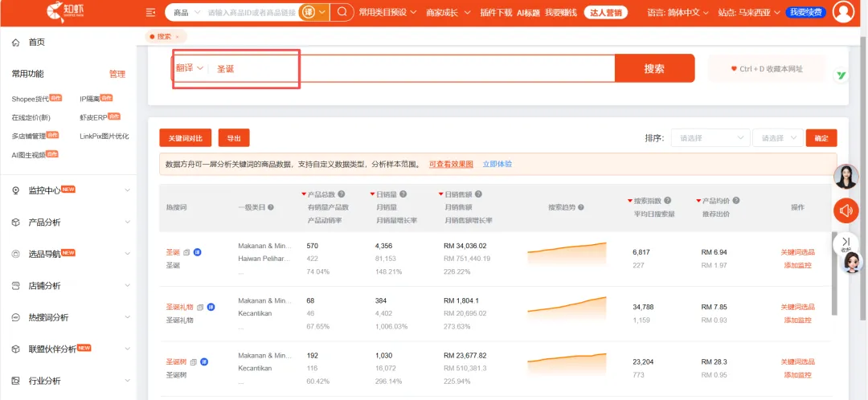868x400 pixels.
Task: Open user avatar profile icon
Action: (843, 12)
